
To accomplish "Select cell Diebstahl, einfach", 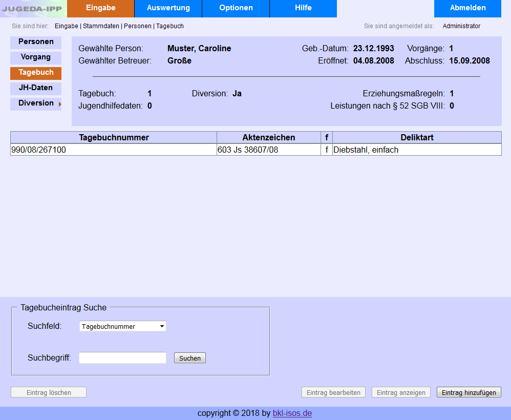I will 417,150.
